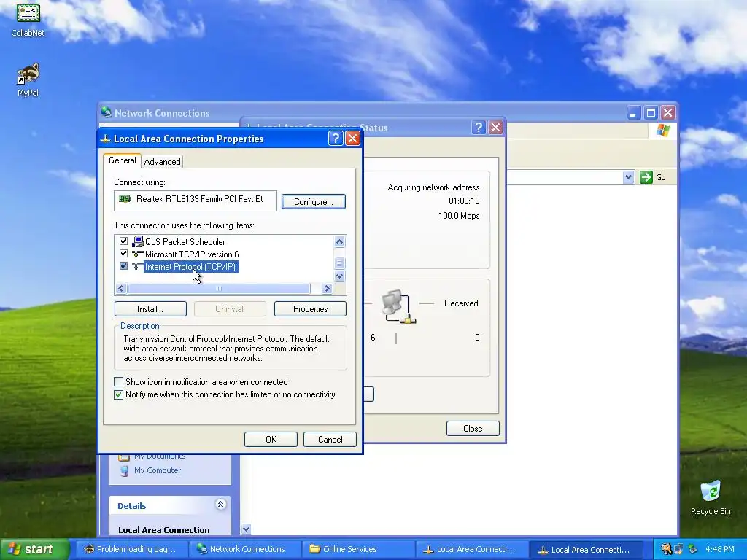Click the Microsoft TCP/IP version 6 icon

pos(138,254)
